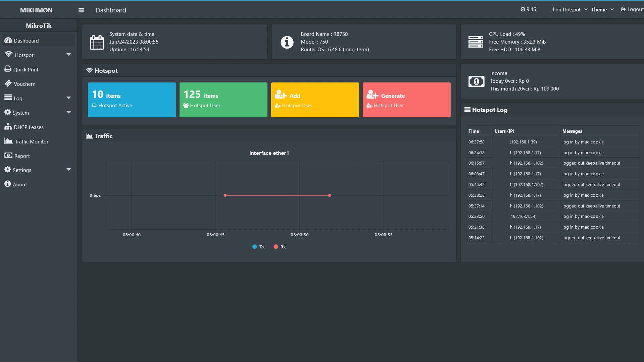Open Vouchers menu item

coord(39,84)
